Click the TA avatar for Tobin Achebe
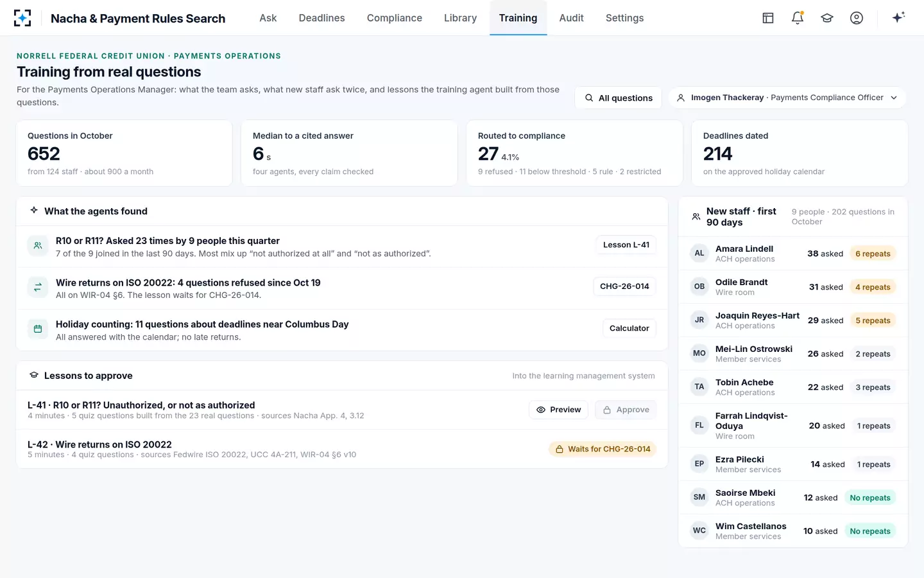Image resolution: width=924 pixels, height=578 pixels. coord(699,387)
